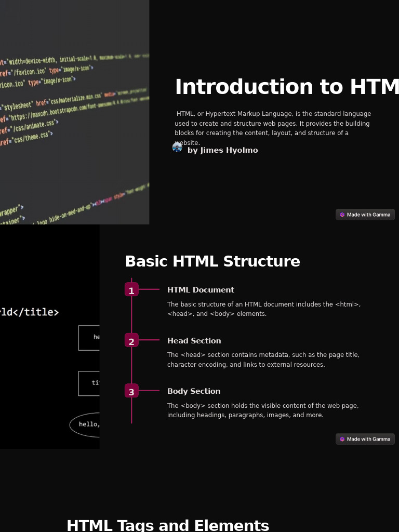Image resolution: width=399 pixels, height=532 pixels.
Task: Open the code screenshot image on the first slide
Action: click(75, 112)
